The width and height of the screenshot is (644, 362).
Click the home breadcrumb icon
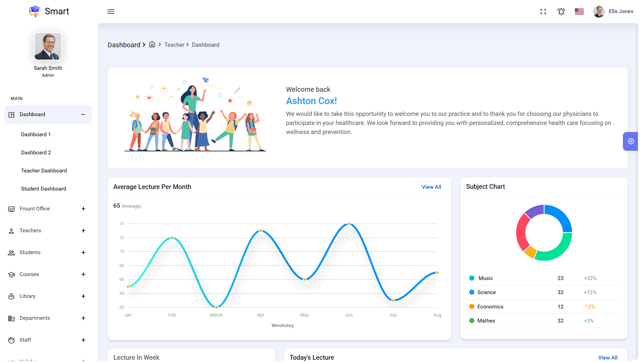tap(152, 44)
